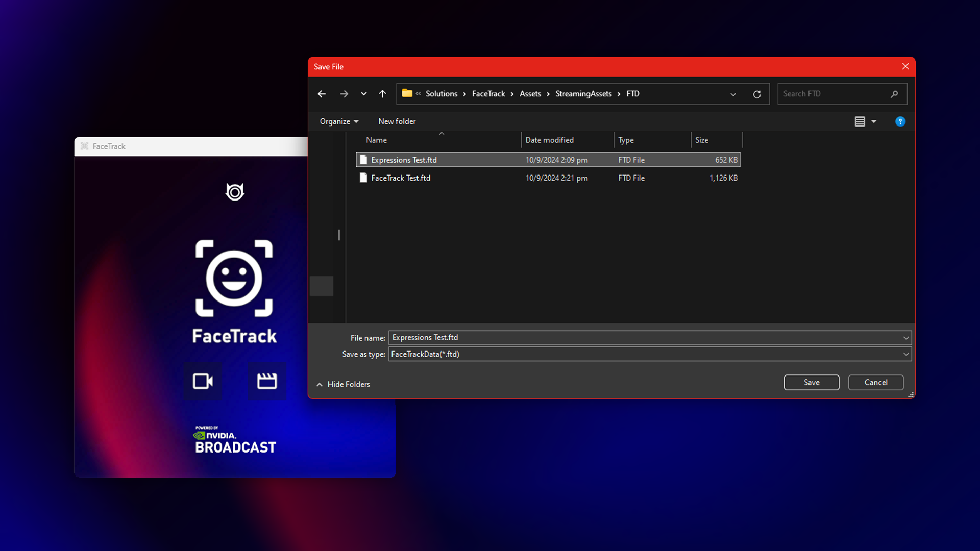The width and height of the screenshot is (980, 551).
Task: Click the FTD breadcrumb
Action: 633,94
